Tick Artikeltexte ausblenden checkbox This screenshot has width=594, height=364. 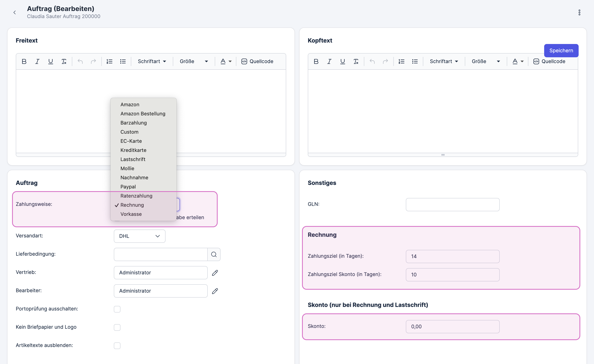(x=117, y=346)
